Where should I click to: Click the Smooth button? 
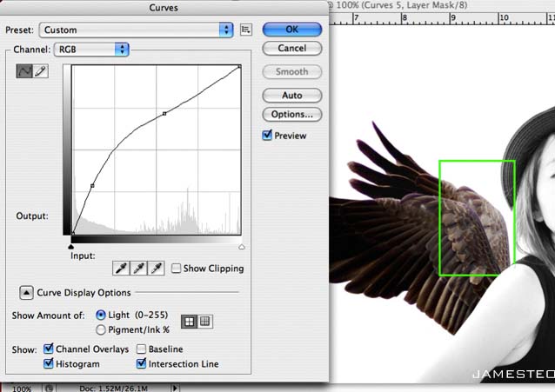(292, 72)
